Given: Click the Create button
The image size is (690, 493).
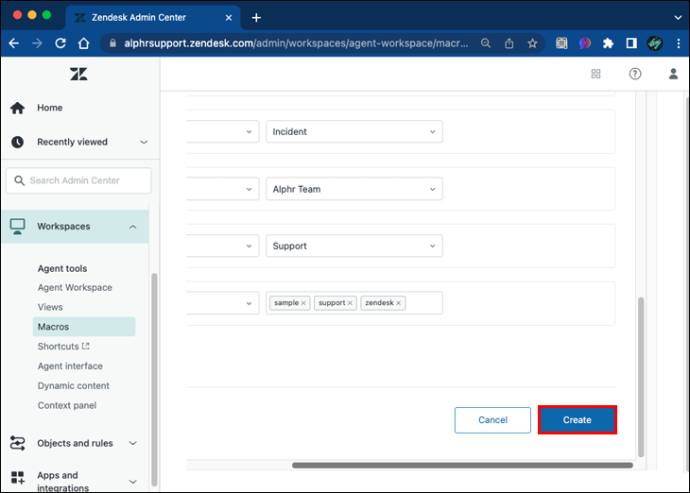Looking at the screenshot, I should [x=577, y=420].
